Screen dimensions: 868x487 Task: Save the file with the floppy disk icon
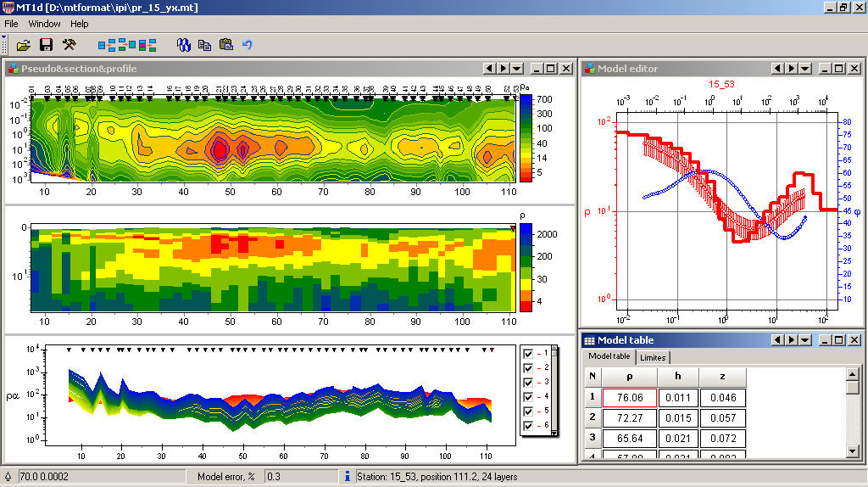(x=47, y=44)
